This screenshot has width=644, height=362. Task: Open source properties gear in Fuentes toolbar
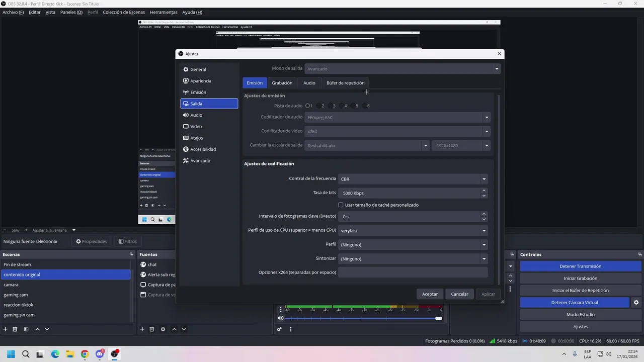[163, 329]
